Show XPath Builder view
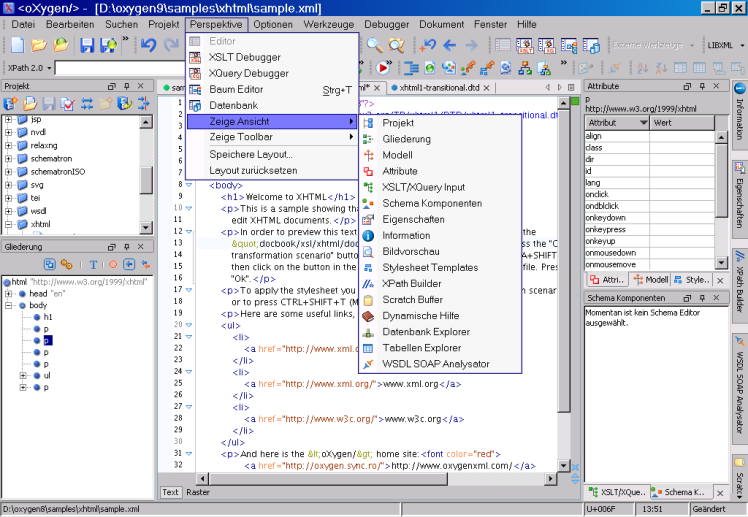Viewport: 748px width, 517px height. click(440, 284)
